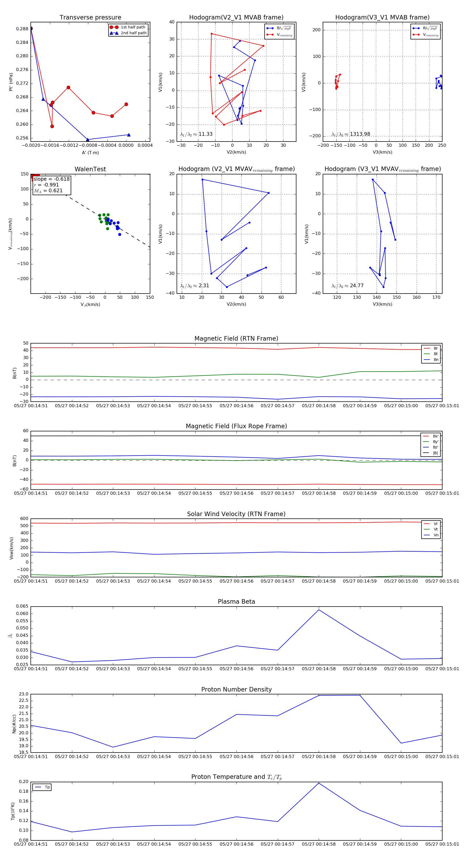
Task: Click the V_remaining legend entry in V3_V1 MVAB hodogram
Action: tap(425, 35)
